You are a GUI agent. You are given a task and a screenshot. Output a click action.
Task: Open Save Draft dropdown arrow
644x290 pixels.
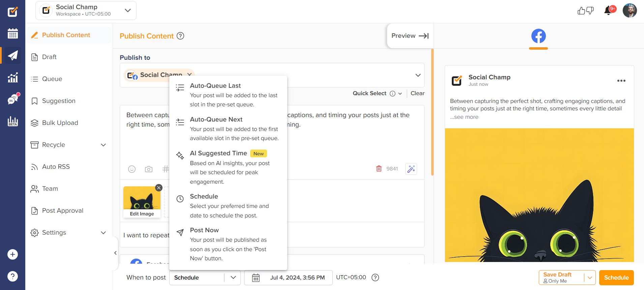(x=590, y=278)
